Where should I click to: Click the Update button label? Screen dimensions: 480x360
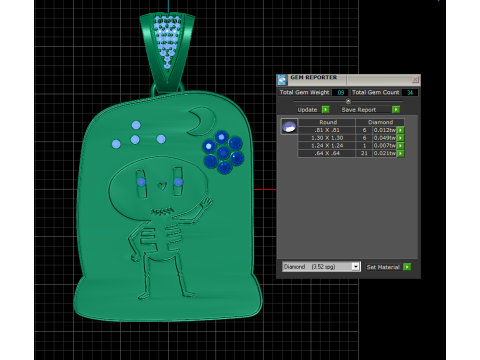tap(307, 110)
